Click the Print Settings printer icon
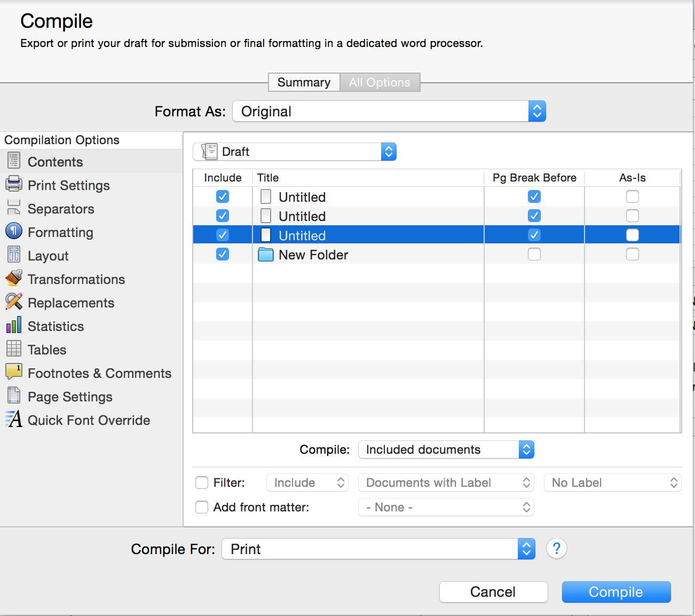This screenshot has height=616, width=695. point(13,184)
